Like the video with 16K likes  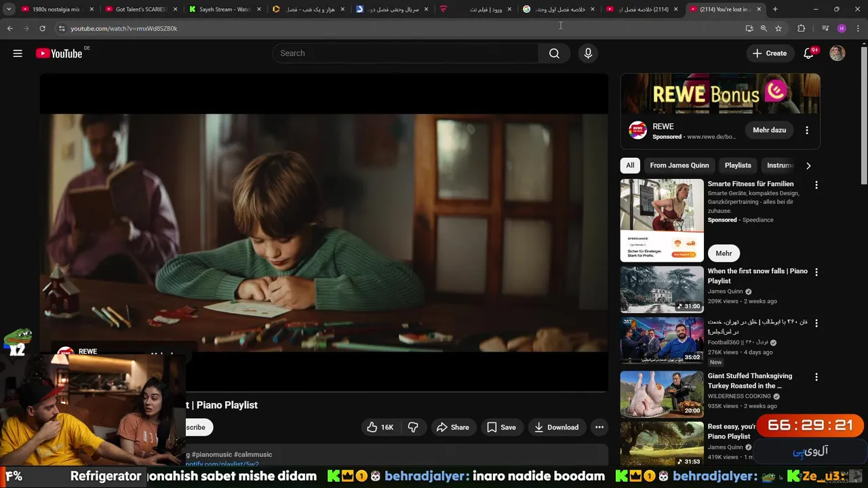pos(380,427)
